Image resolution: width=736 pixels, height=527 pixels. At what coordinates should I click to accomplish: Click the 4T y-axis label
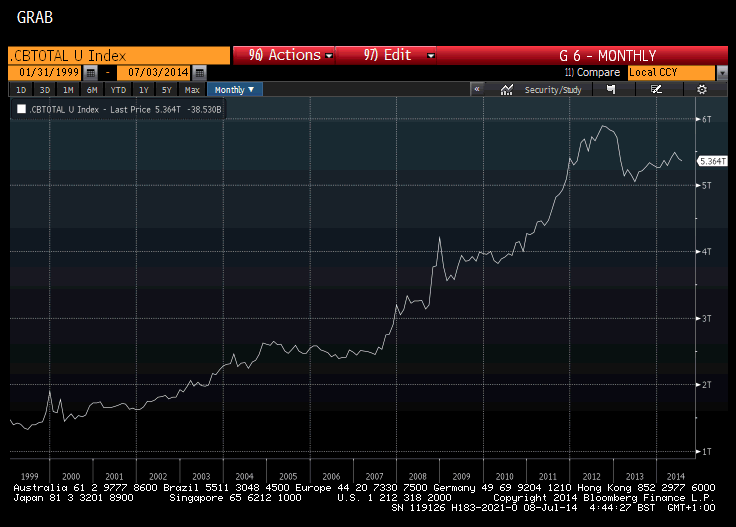(706, 252)
